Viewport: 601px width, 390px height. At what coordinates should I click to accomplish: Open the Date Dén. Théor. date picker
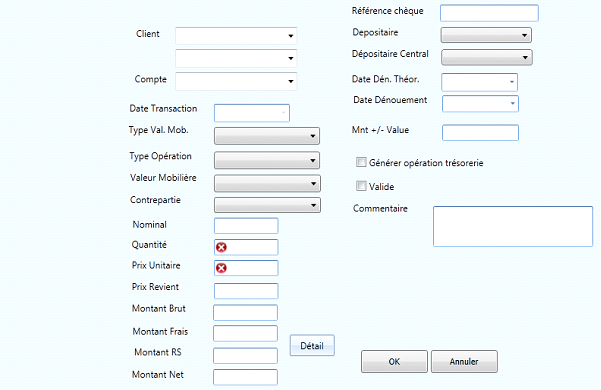(x=479, y=82)
